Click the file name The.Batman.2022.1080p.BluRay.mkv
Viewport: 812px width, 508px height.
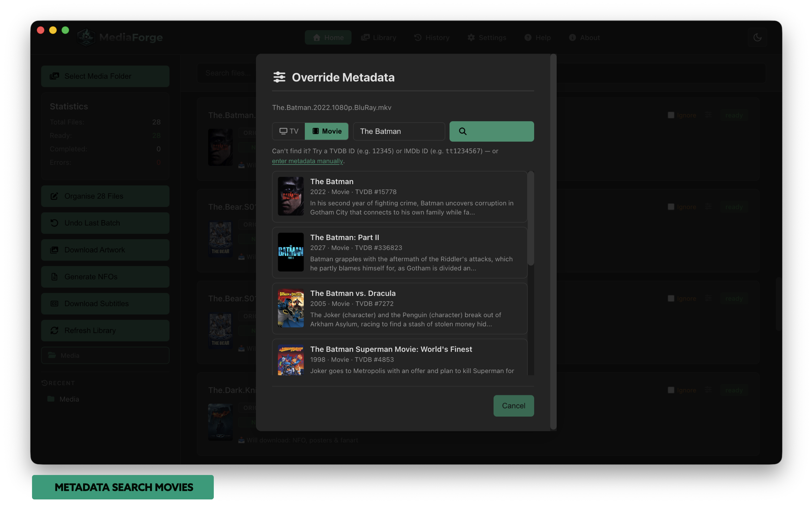coord(331,108)
